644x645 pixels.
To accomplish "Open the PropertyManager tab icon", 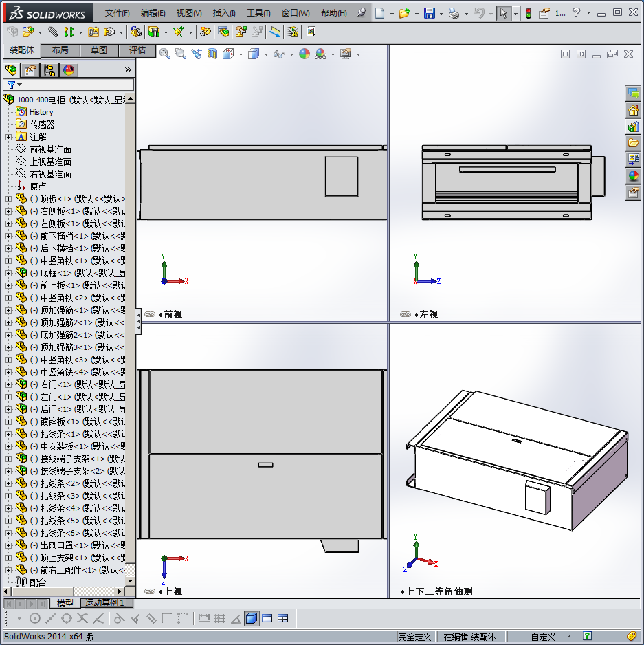I will pos(30,70).
